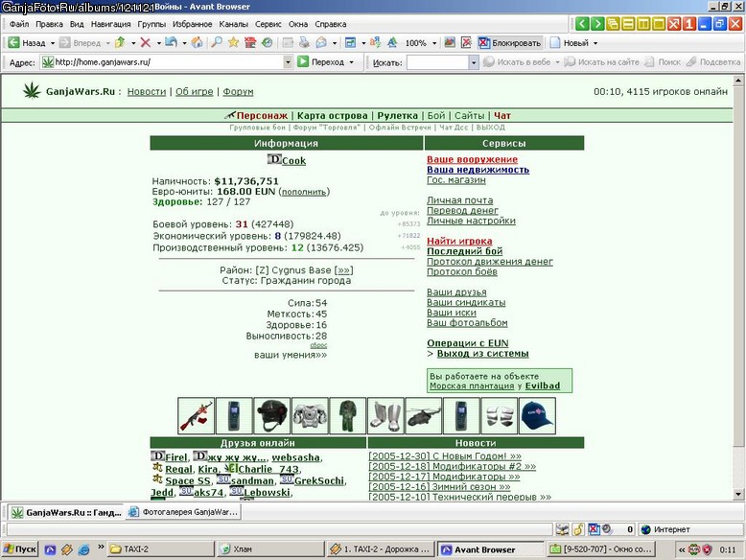Toggle the Блокировать popup blocker button

point(510,43)
